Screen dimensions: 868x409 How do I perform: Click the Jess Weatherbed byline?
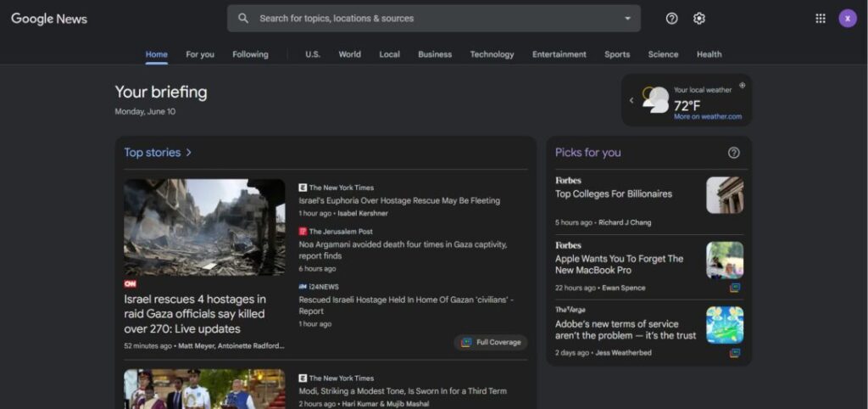coord(623,352)
